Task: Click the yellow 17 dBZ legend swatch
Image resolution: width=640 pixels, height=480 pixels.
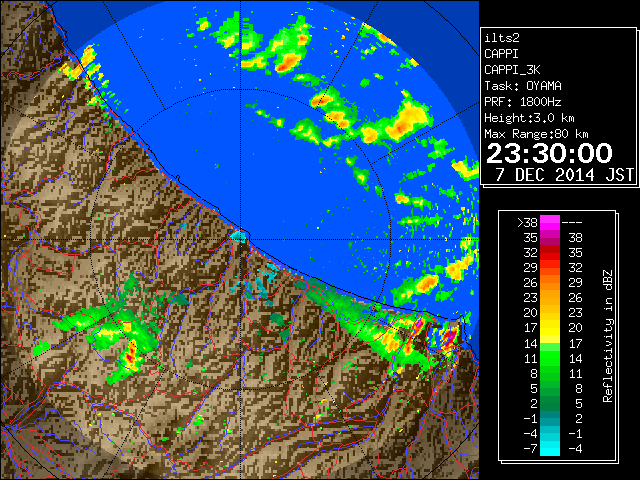Action: pyautogui.click(x=550, y=328)
